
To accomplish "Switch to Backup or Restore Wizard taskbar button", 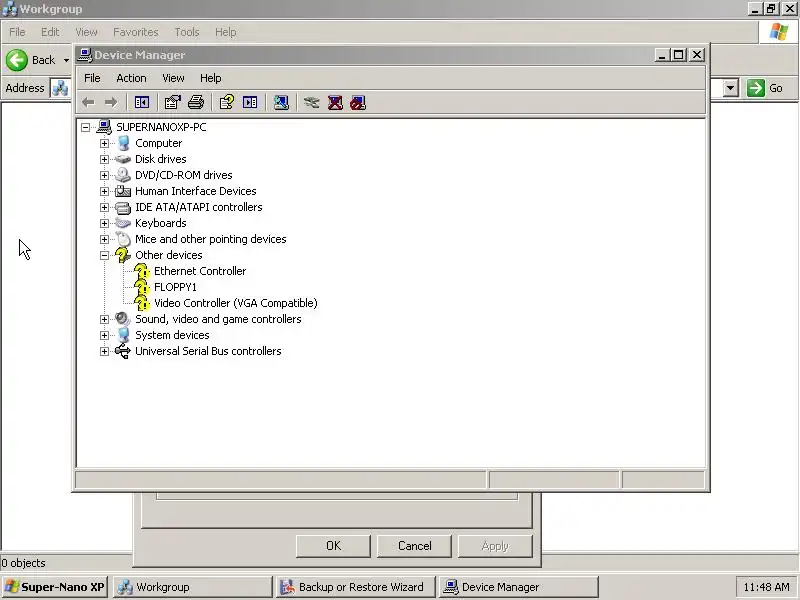I will [x=355, y=587].
